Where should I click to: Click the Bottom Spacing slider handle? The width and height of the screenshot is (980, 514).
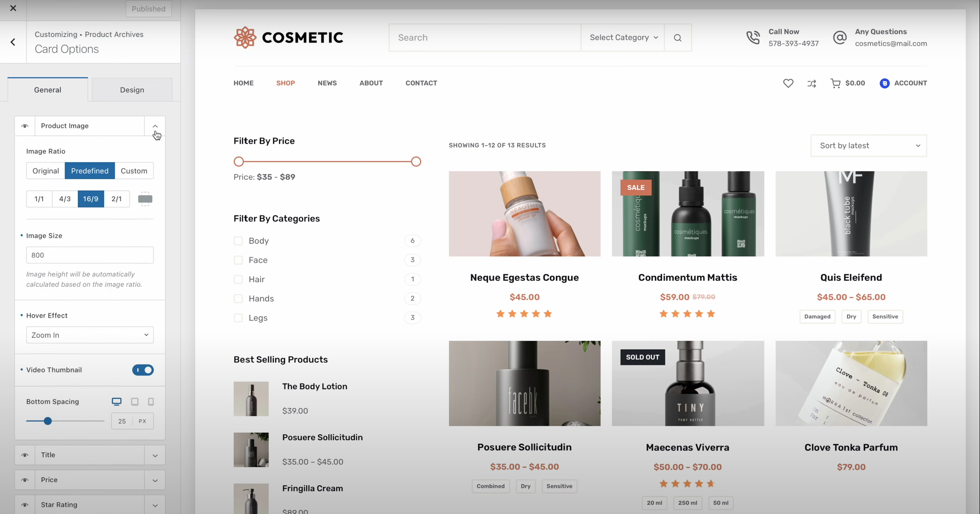click(x=48, y=421)
